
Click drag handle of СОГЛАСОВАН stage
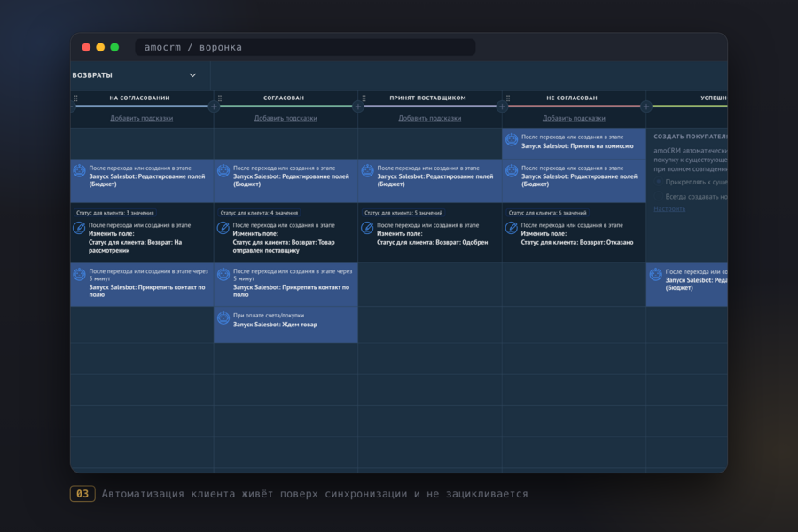(x=220, y=98)
